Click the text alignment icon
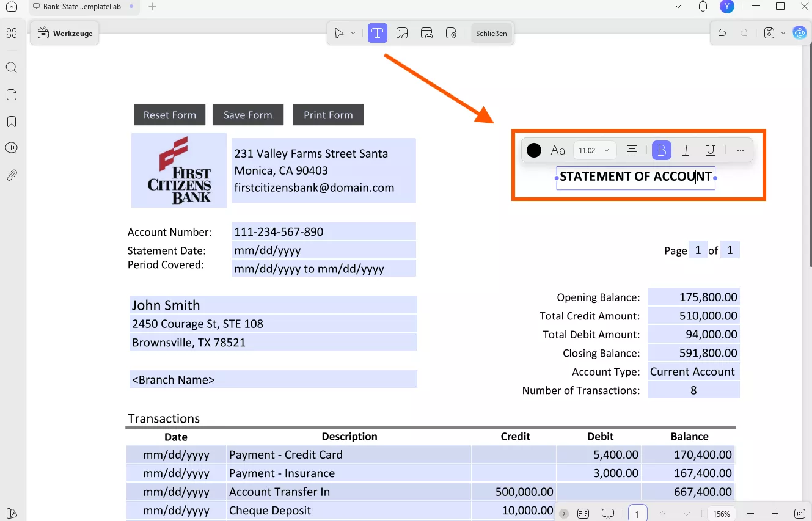Image resolution: width=812 pixels, height=521 pixels. click(632, 150)
